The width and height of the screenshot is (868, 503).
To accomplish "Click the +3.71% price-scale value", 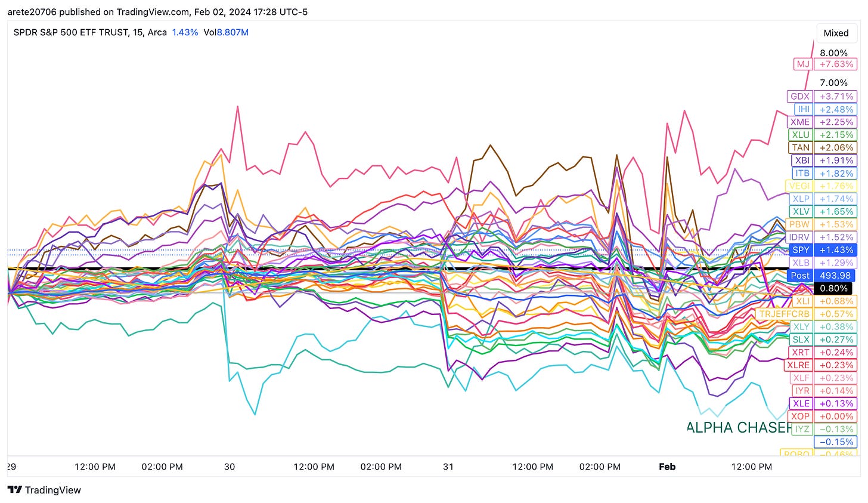I will [x=836, y=96].
